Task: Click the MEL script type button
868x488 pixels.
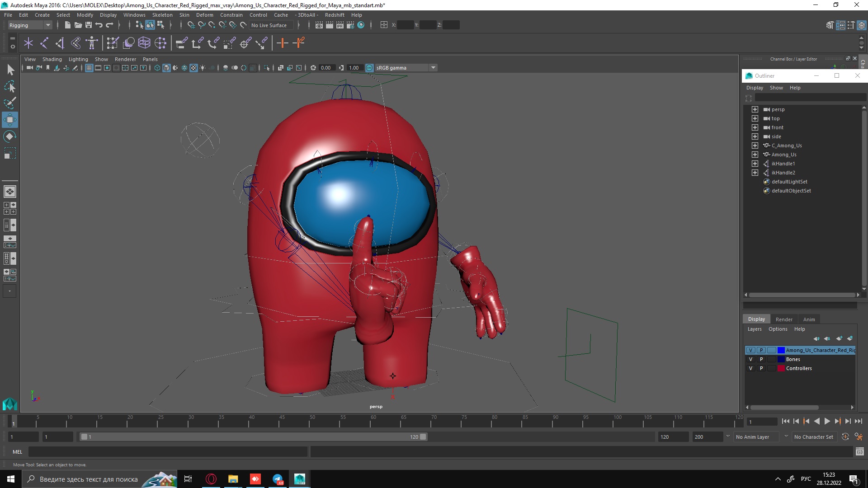Action: click(x=17, y=452)
